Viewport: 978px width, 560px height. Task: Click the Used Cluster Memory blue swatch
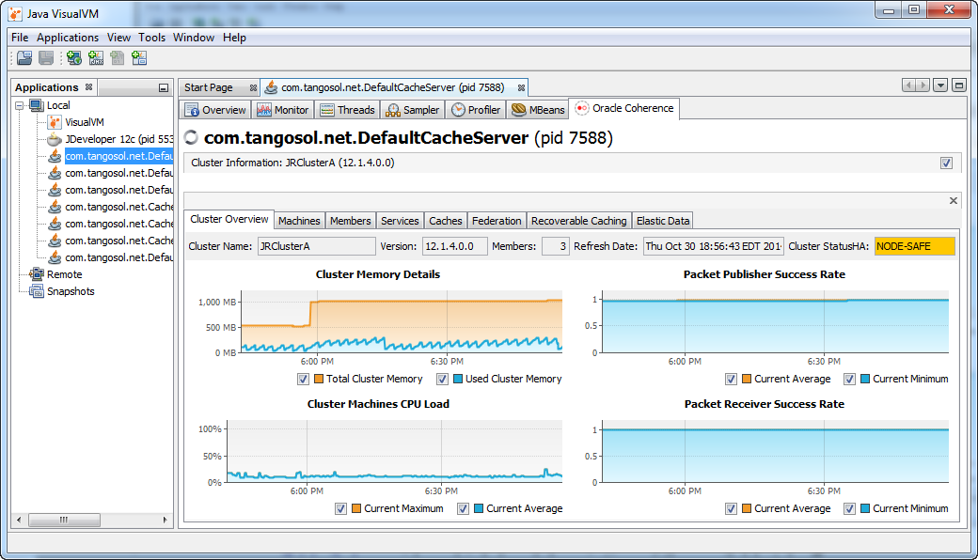pyautogui.click(x=458, y=379)
